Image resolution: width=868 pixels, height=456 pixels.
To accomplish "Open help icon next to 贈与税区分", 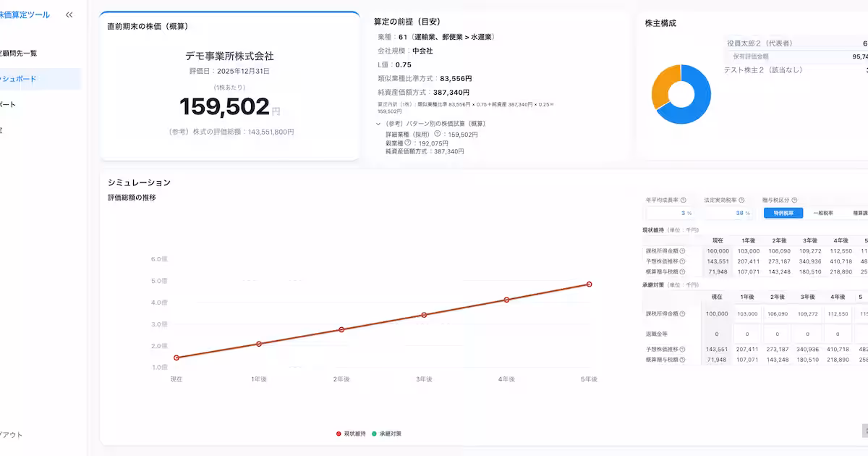I will pyautogui.click(x=794, y=200).
